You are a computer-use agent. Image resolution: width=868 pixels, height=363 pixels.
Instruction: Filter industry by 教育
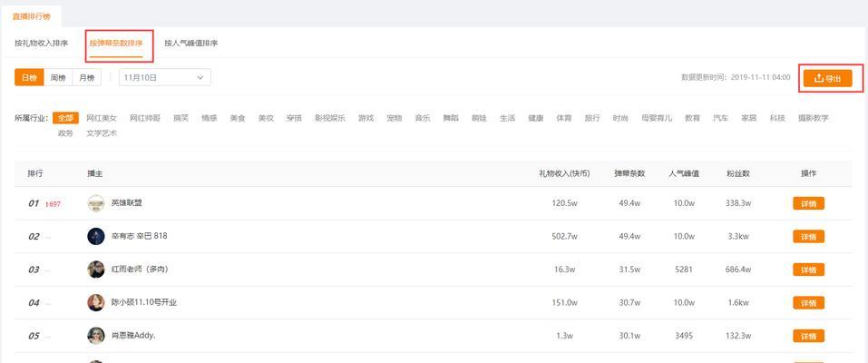[x=693, y=118]
